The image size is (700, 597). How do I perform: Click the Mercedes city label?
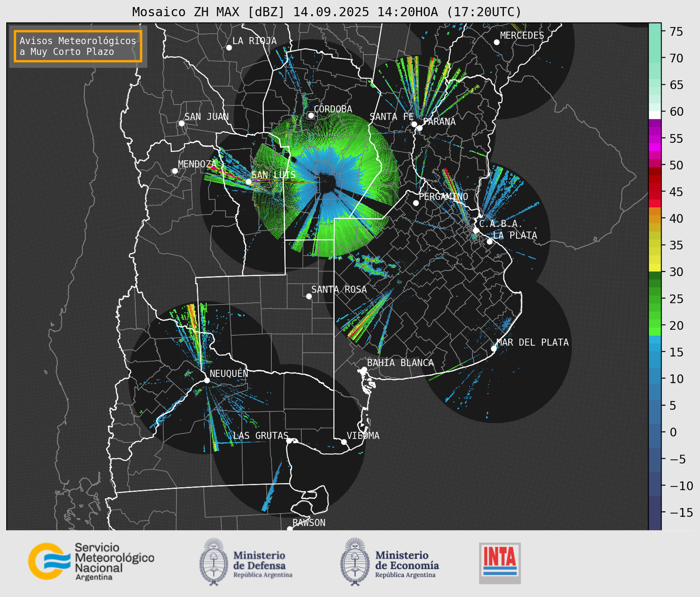522,36
